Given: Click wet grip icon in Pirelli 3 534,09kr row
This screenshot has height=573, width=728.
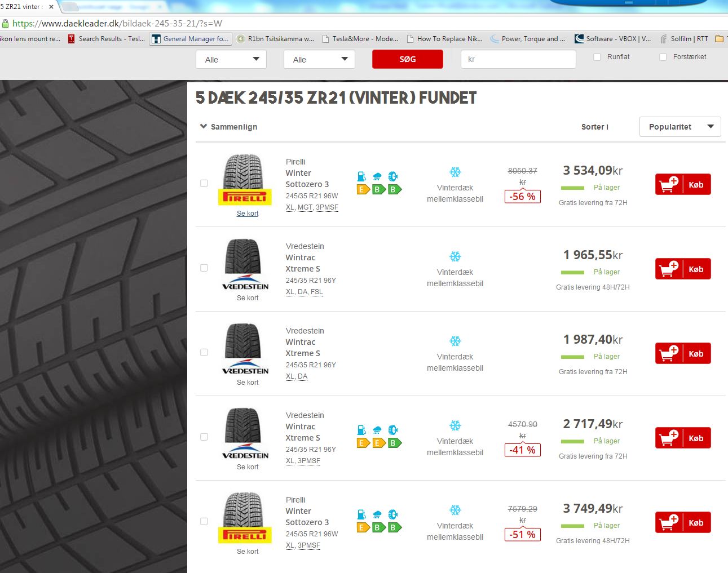Looking at the screenshot, I should coord(377,176).
